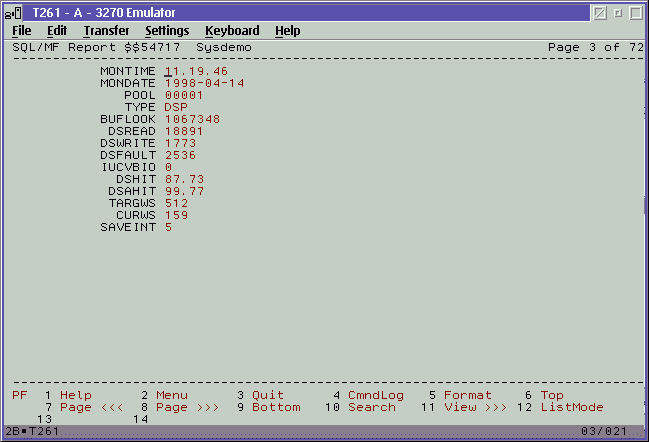Screen dimensions: 649x442
Task: Open the Edit menu
Action: click(57, 31)
